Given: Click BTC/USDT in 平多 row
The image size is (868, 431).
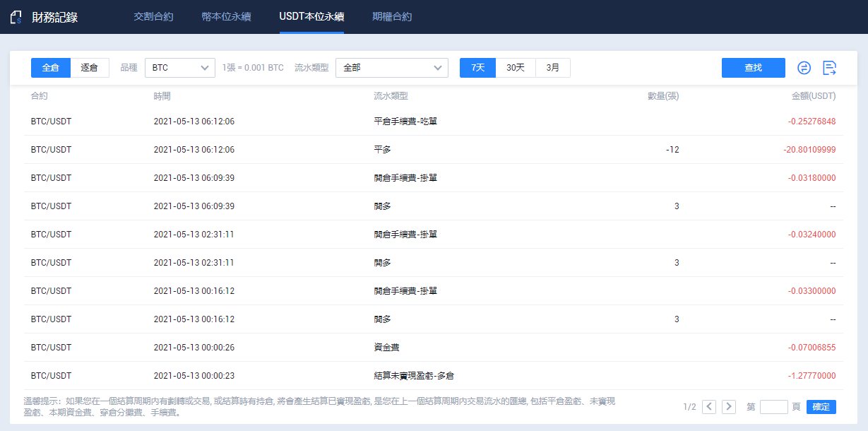Looking at the screenshot, I should (51, 150).
